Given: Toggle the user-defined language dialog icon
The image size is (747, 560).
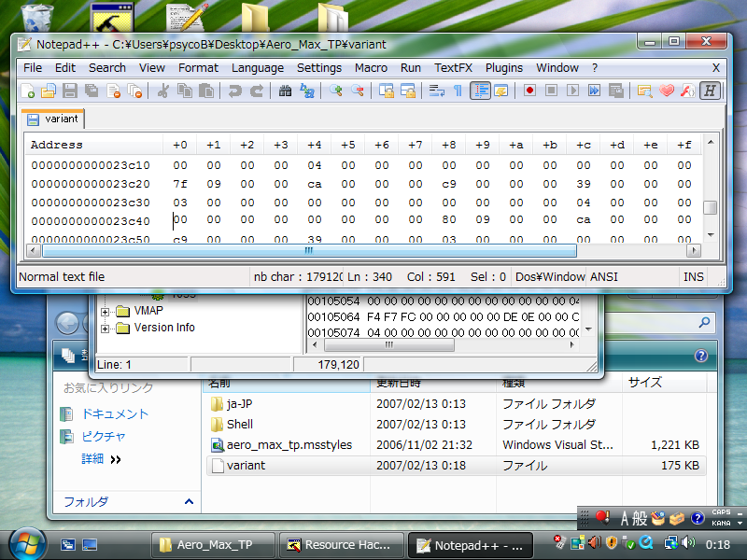Looking at the screenshot, I should (x=501, y=91).
